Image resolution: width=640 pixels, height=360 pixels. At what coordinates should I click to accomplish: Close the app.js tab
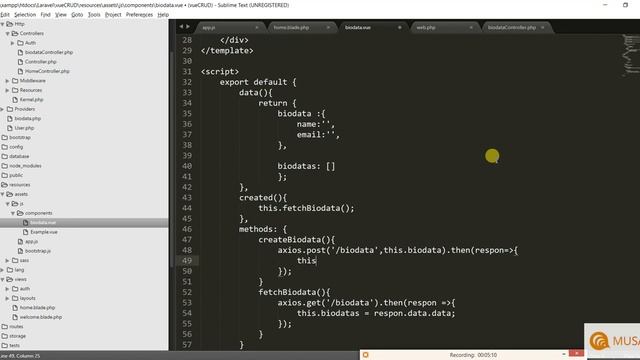[257, 27]
